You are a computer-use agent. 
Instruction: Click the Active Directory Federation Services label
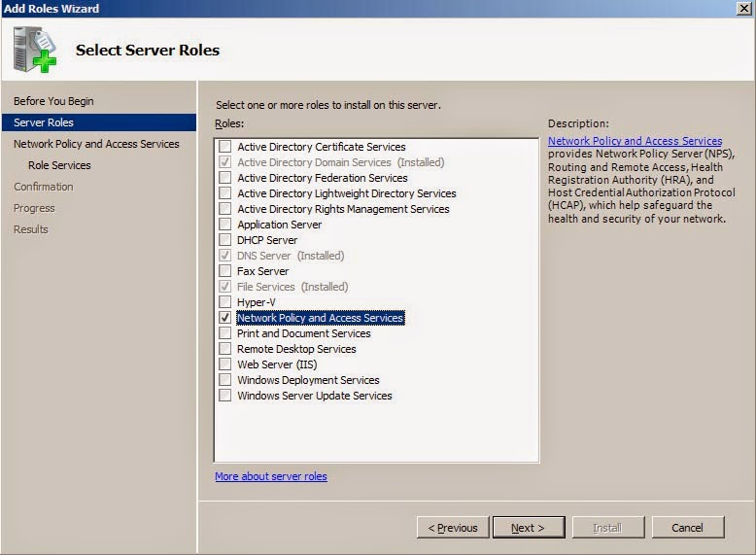322,178
